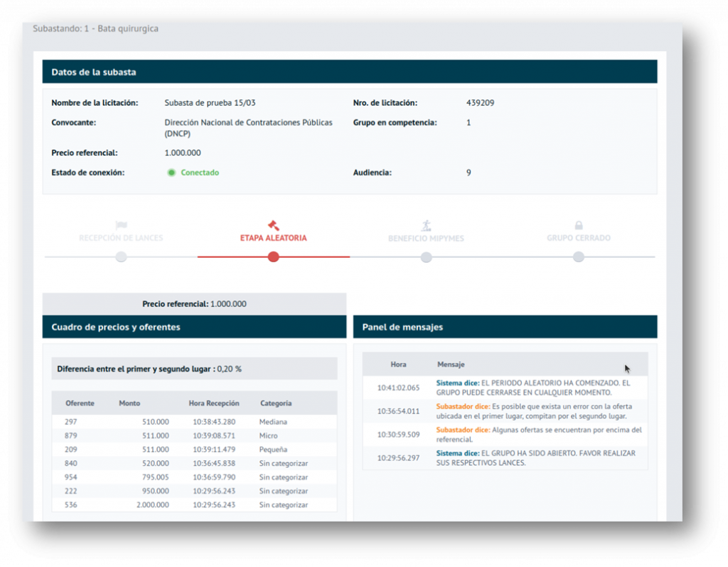The height and width of the screenshot is (567, 728).
Task: Click the Datos de la subasta header
Action: [x=350, y=72]
